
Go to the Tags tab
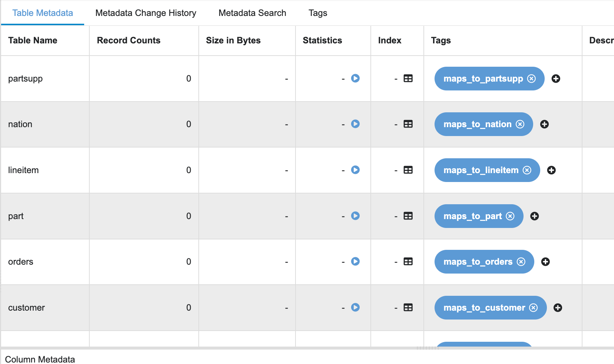[x=318, y=13]
